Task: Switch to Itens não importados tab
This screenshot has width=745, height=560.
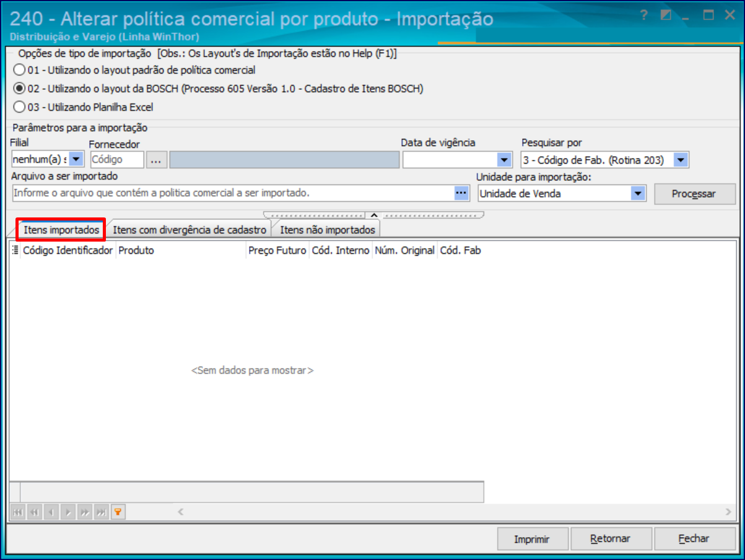Action: [328, 230]
